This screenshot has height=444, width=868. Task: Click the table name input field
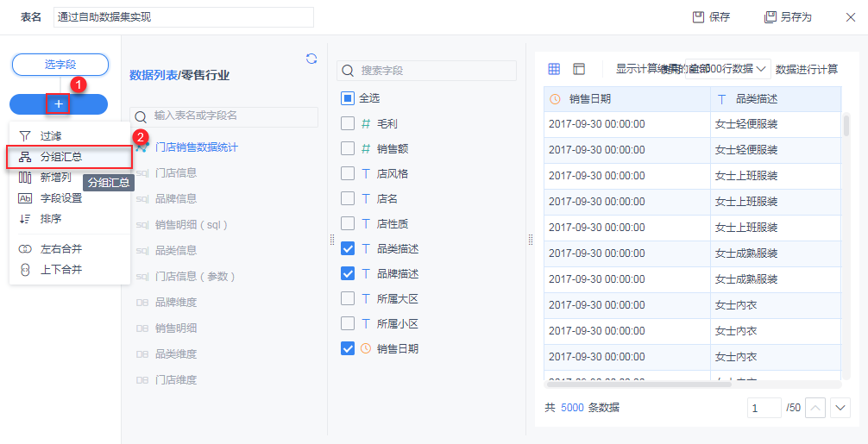pyautogui.click(x=184, y=17)
